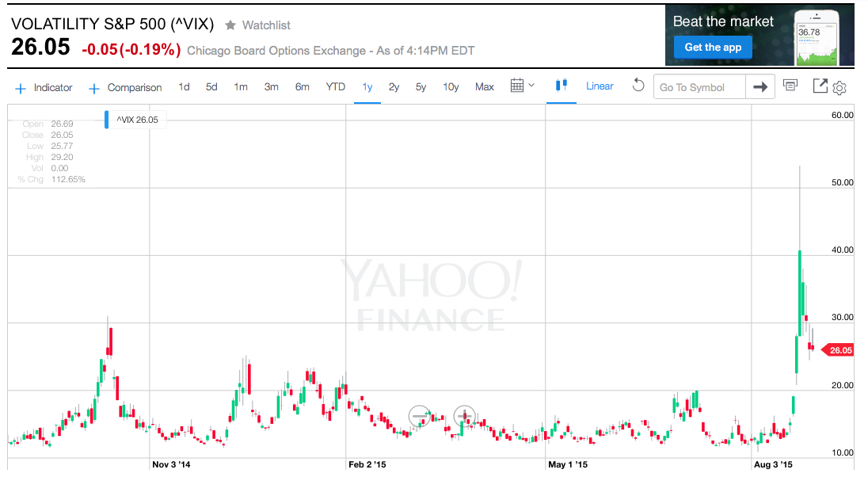Open chart settings gear icon
This screenshot has width=868, height=477.
(x=839, y=88)
